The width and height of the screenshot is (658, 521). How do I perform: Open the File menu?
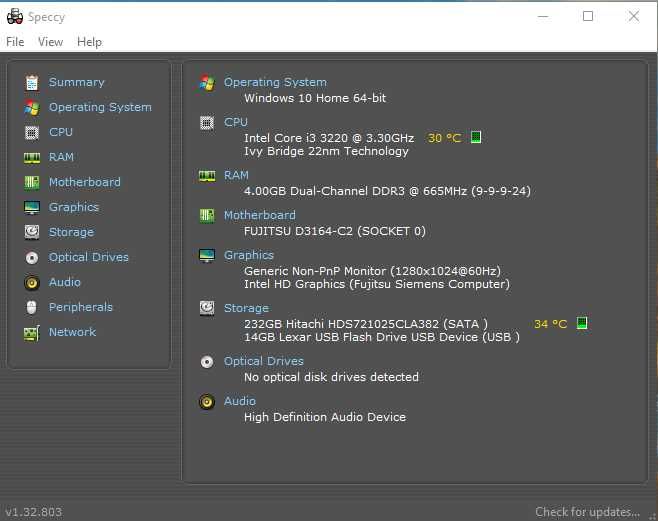(x=15, y=42)
